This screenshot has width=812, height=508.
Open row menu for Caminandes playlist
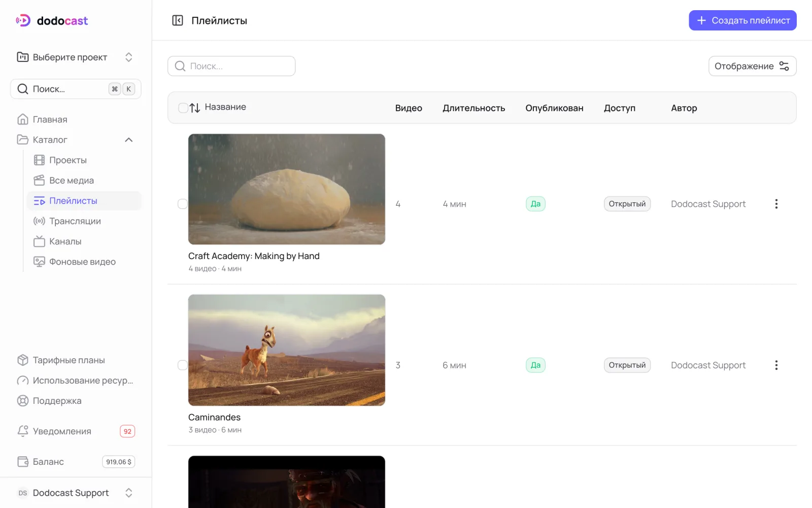tap(776, 365)
